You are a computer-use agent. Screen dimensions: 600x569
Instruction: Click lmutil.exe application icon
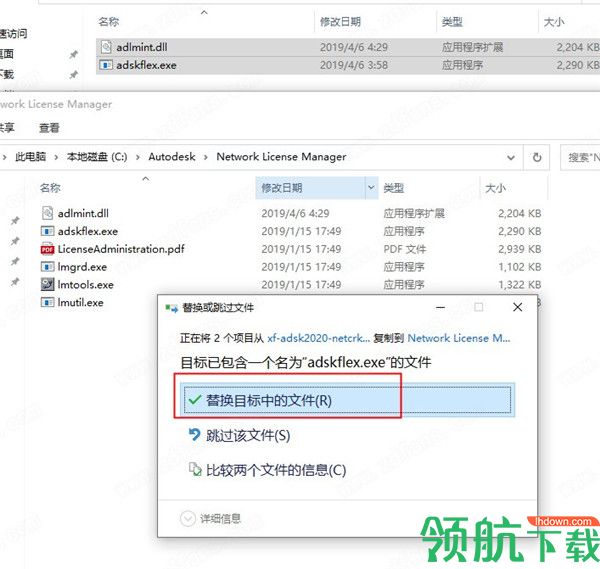pos(47,302)
